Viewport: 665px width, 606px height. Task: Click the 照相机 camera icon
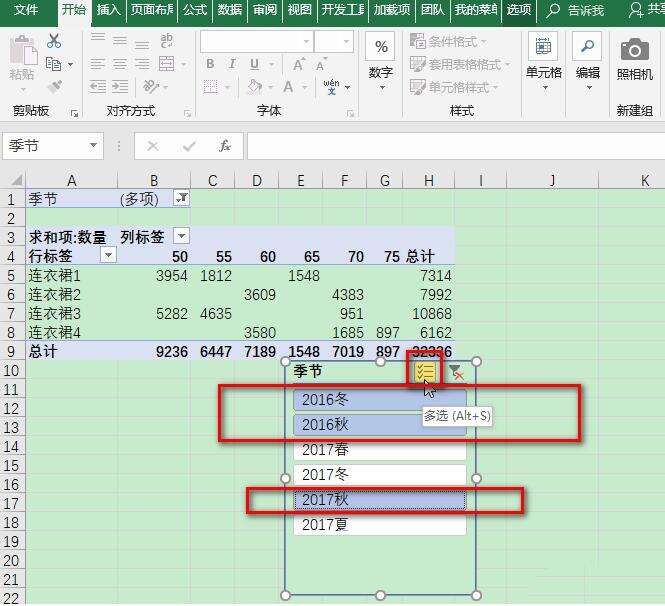(x=634, y=50)
